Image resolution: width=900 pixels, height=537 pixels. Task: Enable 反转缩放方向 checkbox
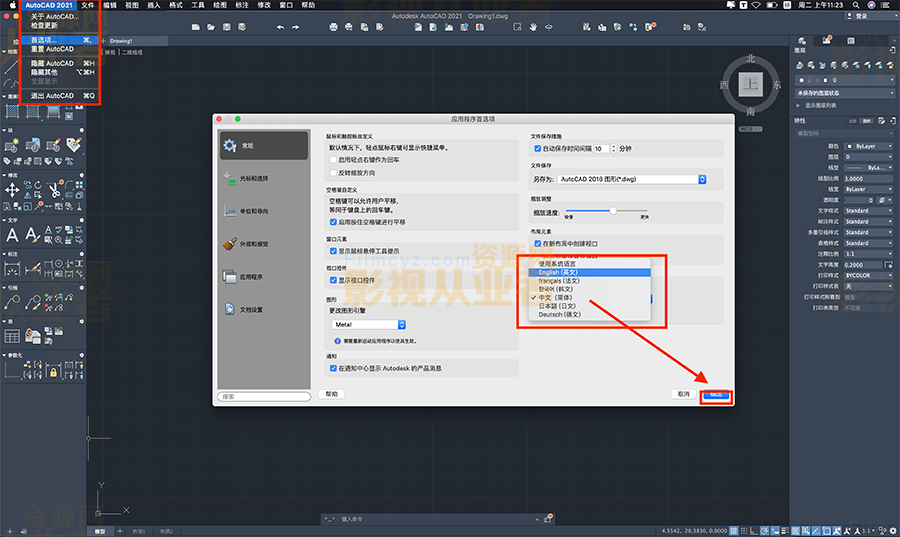pos(333,173)
